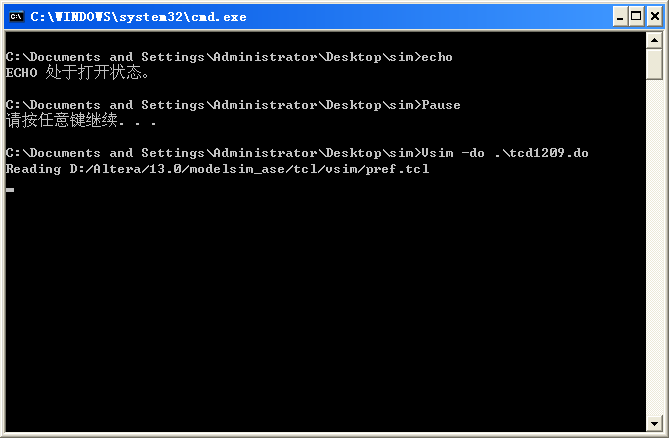Click the scrollbar up arrow
The image size is (669, 438).
coord(654,41)
